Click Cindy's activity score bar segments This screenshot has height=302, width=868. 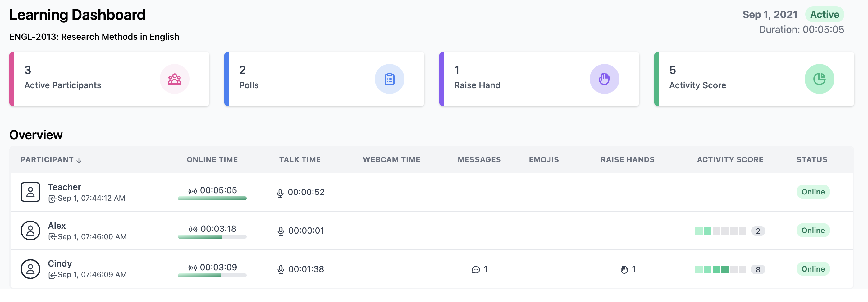click(720, 269)
